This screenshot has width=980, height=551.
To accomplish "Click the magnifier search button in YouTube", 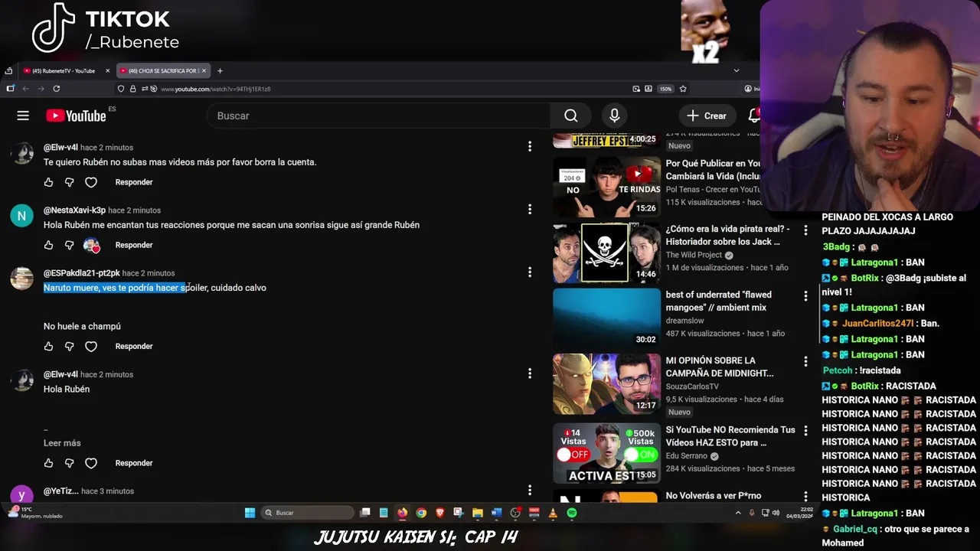I will tap(570, 116).
